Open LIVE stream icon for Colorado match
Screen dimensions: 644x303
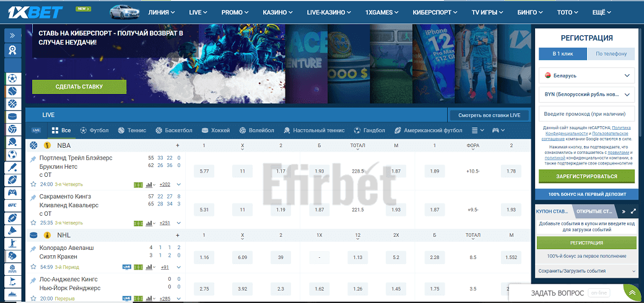[127, 267]
